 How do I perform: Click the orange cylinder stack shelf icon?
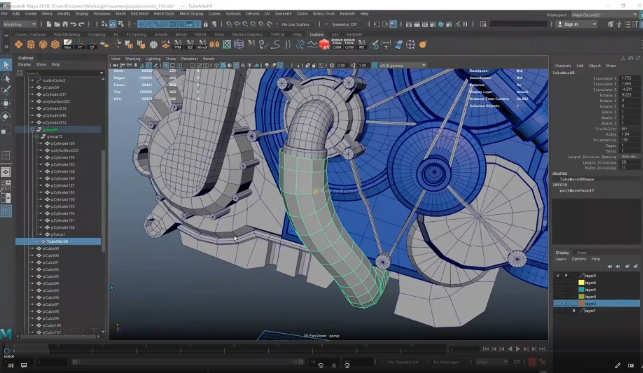pyautogui.click(x=31, y=44)
